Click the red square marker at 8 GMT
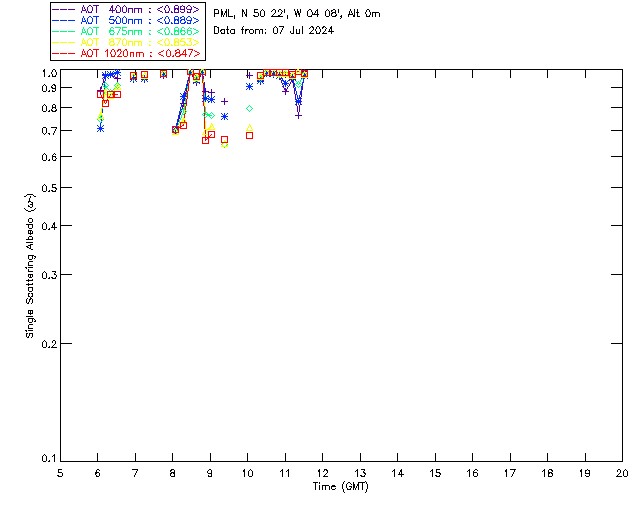Image resolution: width=640 pixels, height=512 pixels. (175, 130)
